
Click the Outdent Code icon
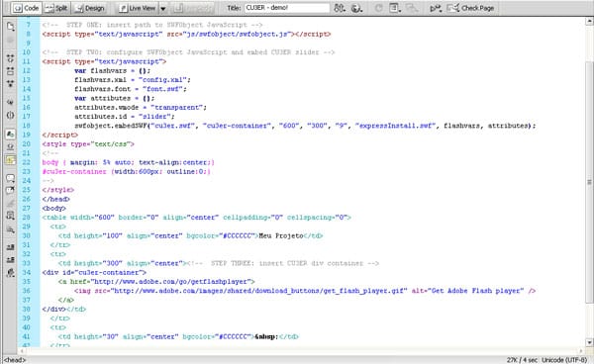[10, 259]
